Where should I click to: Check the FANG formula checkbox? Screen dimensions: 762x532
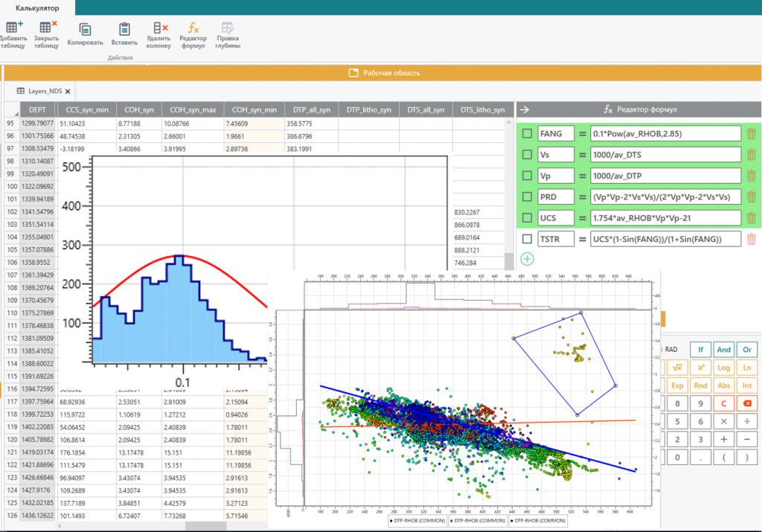coord(527,134)
